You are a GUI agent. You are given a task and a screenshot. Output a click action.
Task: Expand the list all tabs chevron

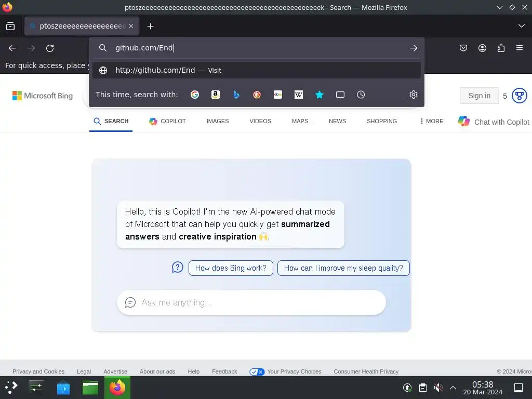point(522,26)
